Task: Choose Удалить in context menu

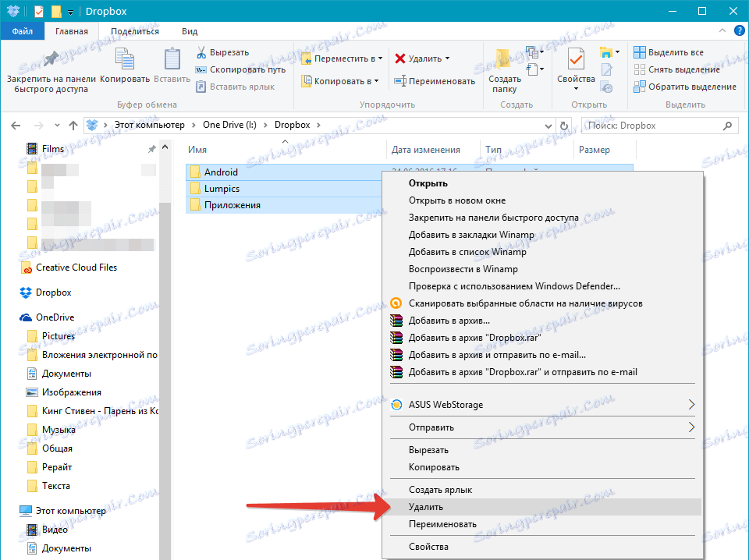Action: pyautogui.click(x=543, y=507)
